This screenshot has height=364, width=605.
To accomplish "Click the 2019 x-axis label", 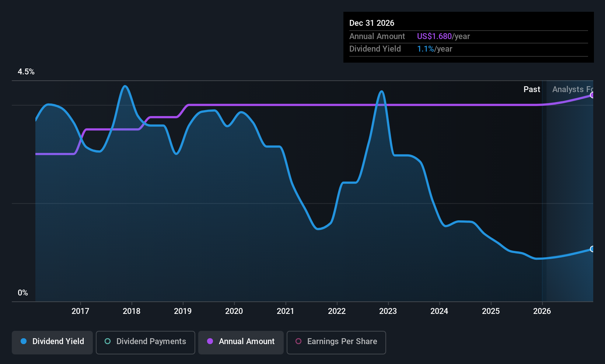I will (183, 311).
